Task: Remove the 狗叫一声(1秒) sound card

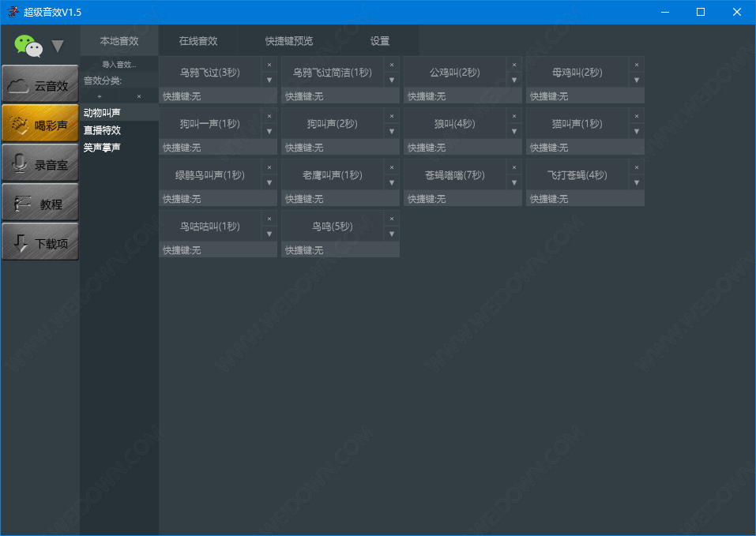Action: [269, 116]
